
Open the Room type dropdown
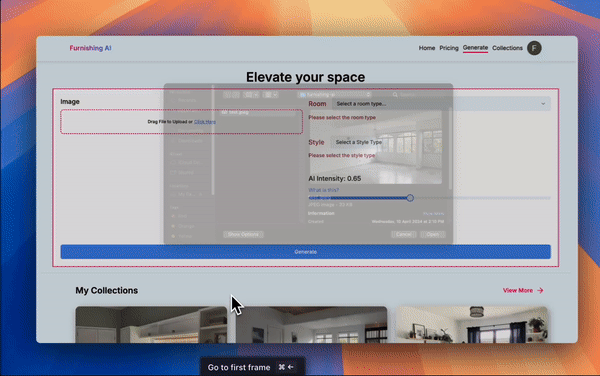point(441,104)
